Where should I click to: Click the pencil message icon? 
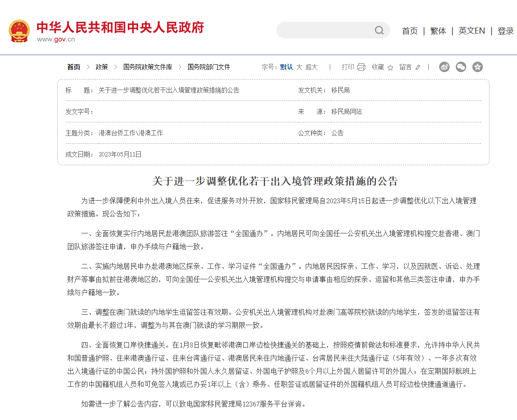[x=418, y=67]
